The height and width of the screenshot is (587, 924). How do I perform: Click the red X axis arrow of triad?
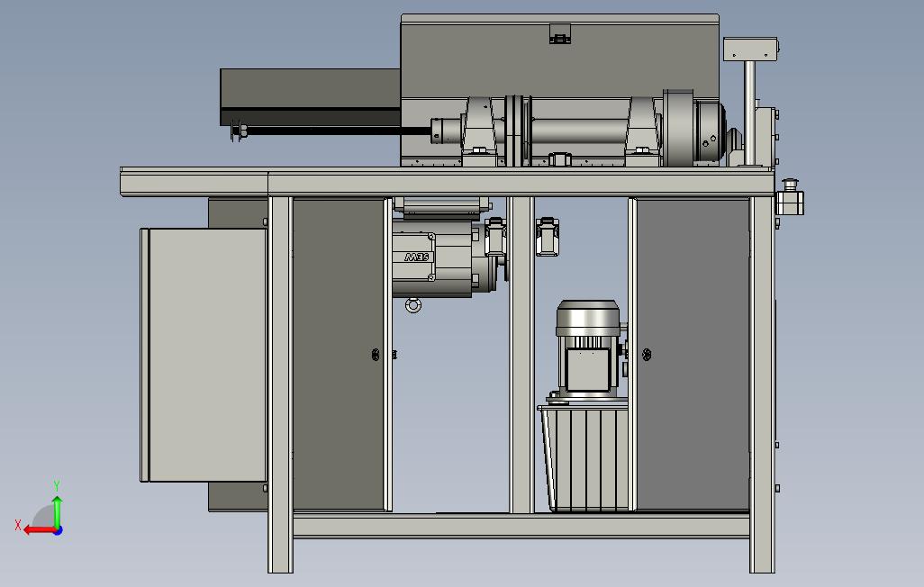tap(39, 530)
